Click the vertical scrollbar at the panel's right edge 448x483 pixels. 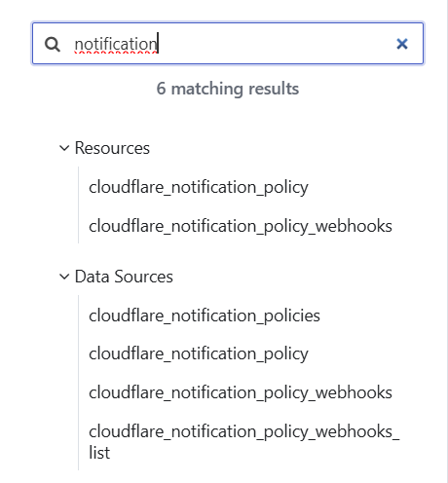click(x=447, y=241)
